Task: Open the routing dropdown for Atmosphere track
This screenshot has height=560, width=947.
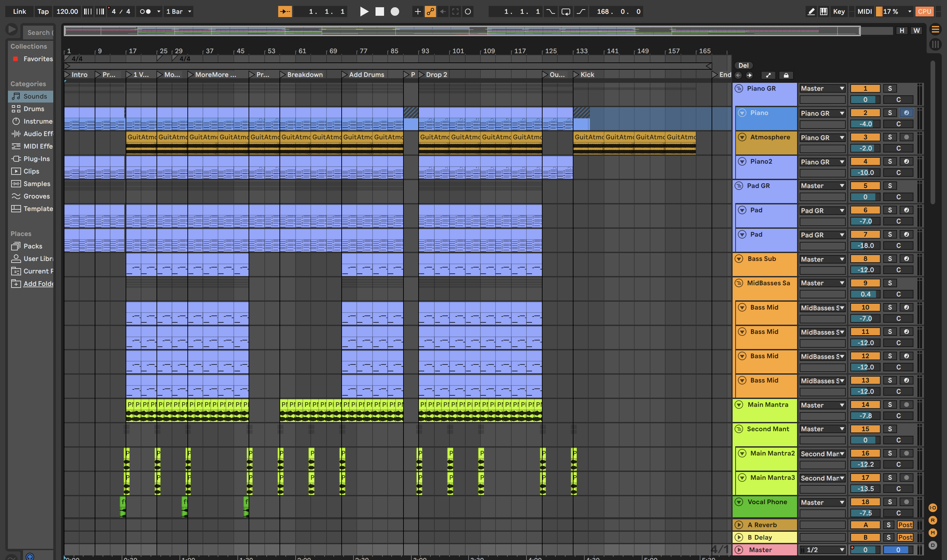Action: click(x=822, y=137)
